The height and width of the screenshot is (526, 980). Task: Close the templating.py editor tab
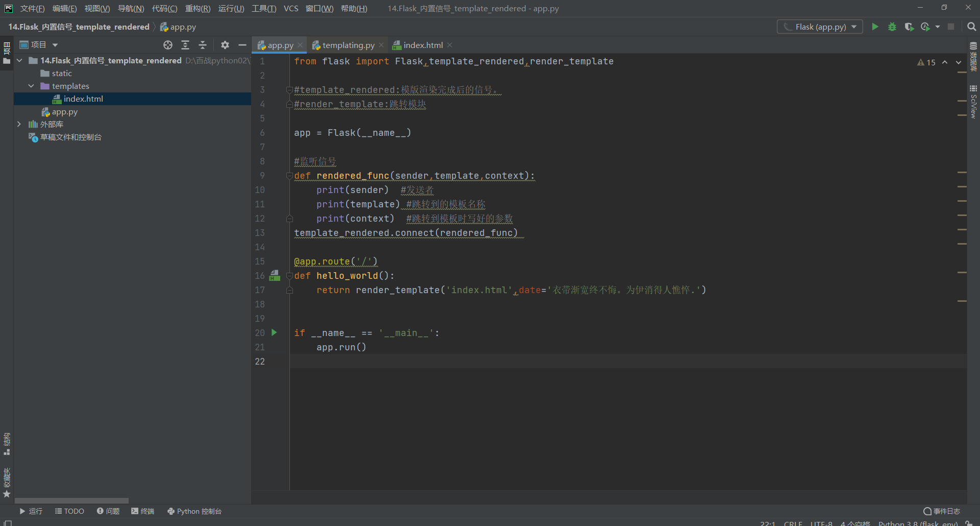click(381, 45)
